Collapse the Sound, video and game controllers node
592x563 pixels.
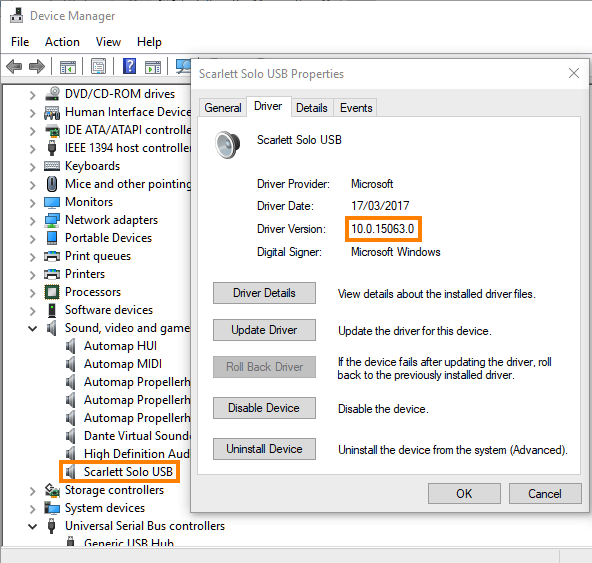click(33, 329)
